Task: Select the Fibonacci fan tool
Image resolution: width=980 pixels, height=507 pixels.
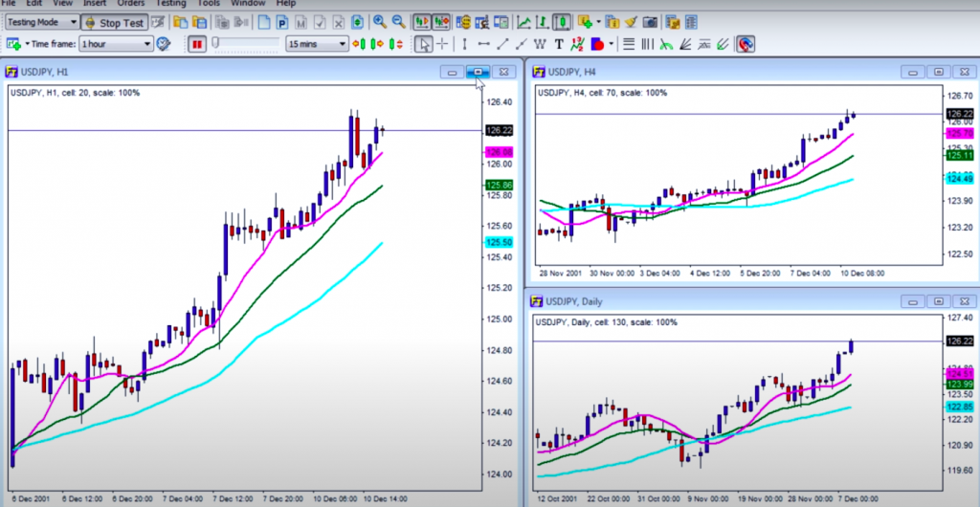Action: (685, 44)
